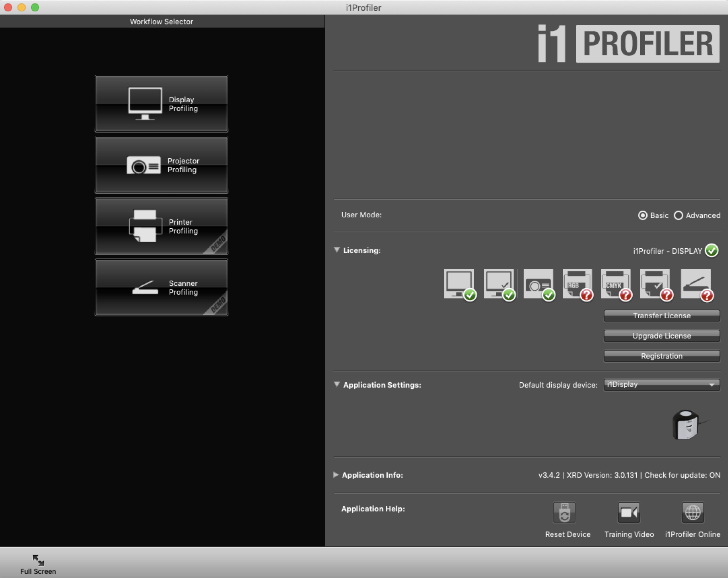The width and height of the screenshot is (728, 578).
Task: Expand the Application Info section
Action: click(x=336, y=475)
